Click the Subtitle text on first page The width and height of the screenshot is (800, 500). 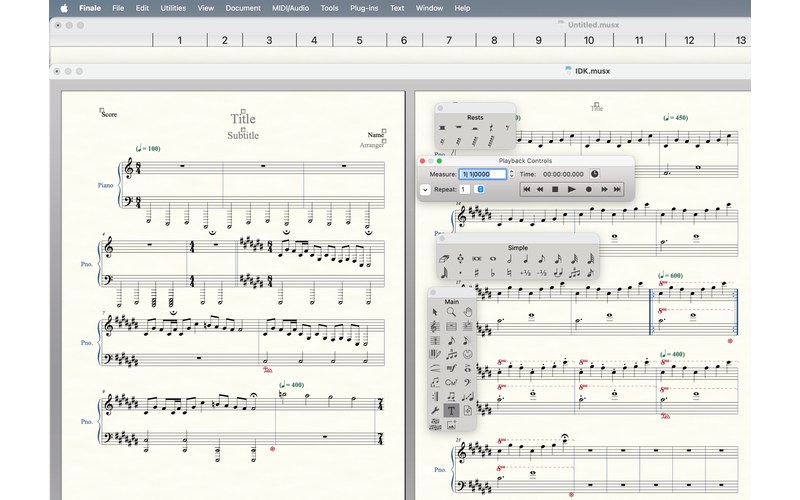pyautogui.click(x=243, y=135)
